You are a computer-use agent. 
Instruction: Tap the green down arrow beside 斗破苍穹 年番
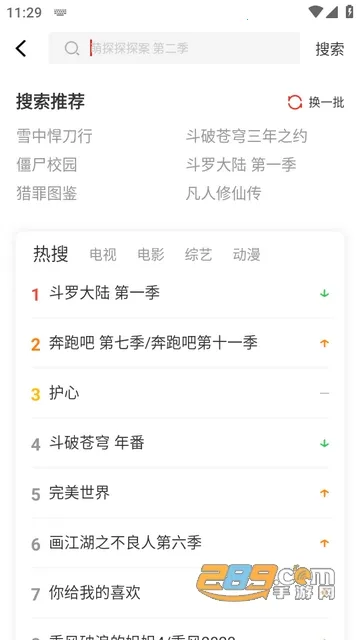[324, 443]
